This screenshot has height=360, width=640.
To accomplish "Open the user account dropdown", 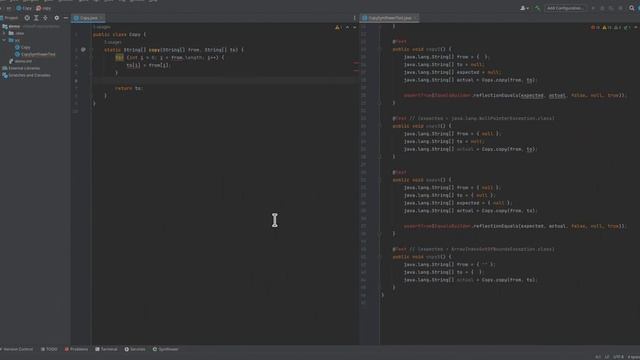I will 524,8.
